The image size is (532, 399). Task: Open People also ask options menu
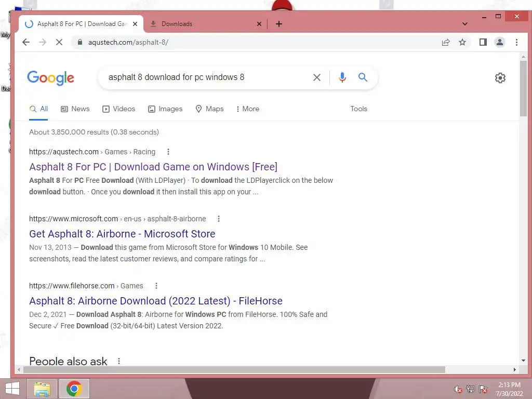(119, 361)
